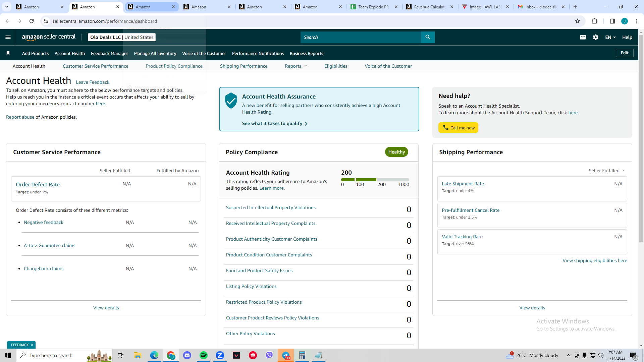Open the Late Shipment Rate link
The image size is (644, 362).
tap(463, 184)
